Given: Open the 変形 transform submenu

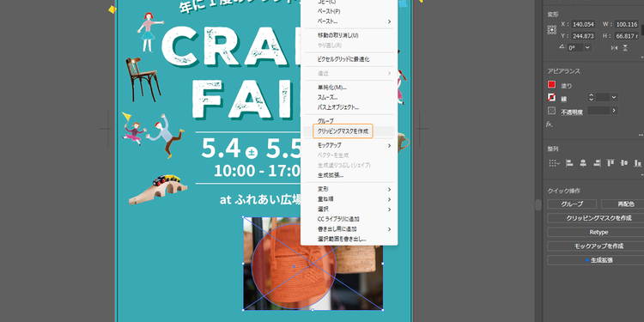Looking at the screenshot, I should [x=349, y=190].
